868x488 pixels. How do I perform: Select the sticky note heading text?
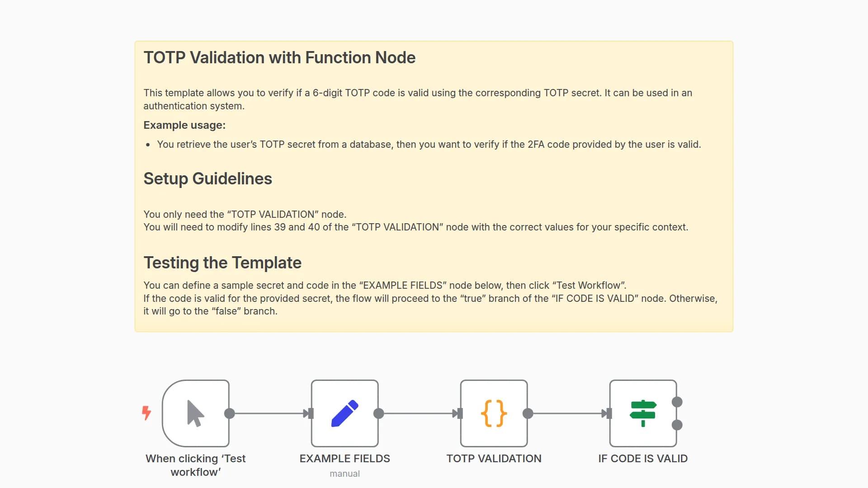[x=279, y=57]
